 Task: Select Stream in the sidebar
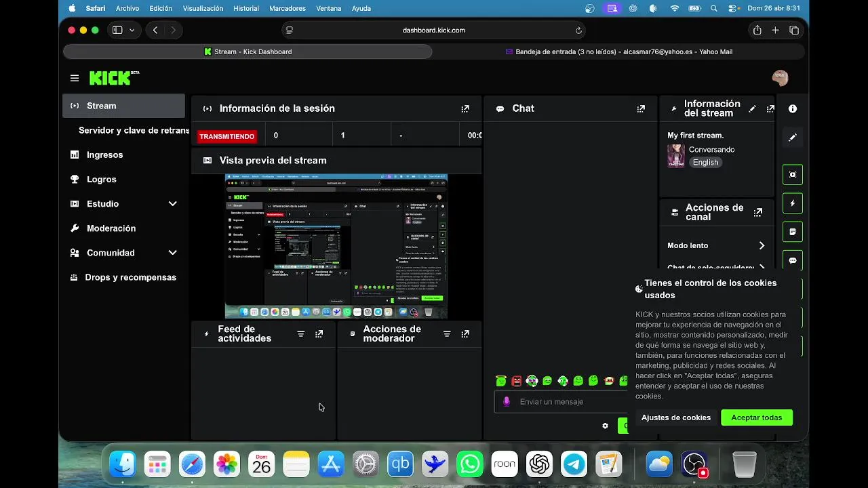tap(123, 106)
